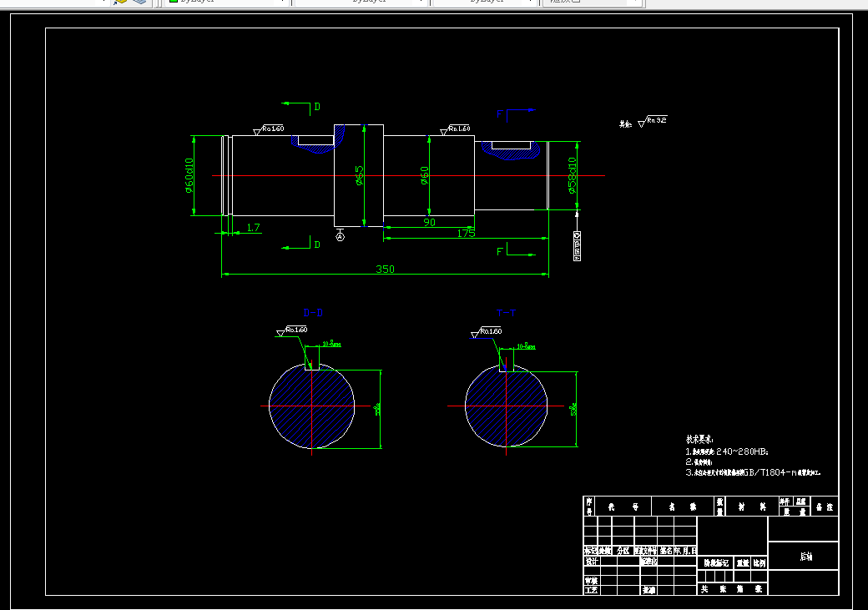Screen dimensions: 868x610
Task: Select the hatched circle of the T-T section
Action: pyautogui.click(x=506, y=406)
